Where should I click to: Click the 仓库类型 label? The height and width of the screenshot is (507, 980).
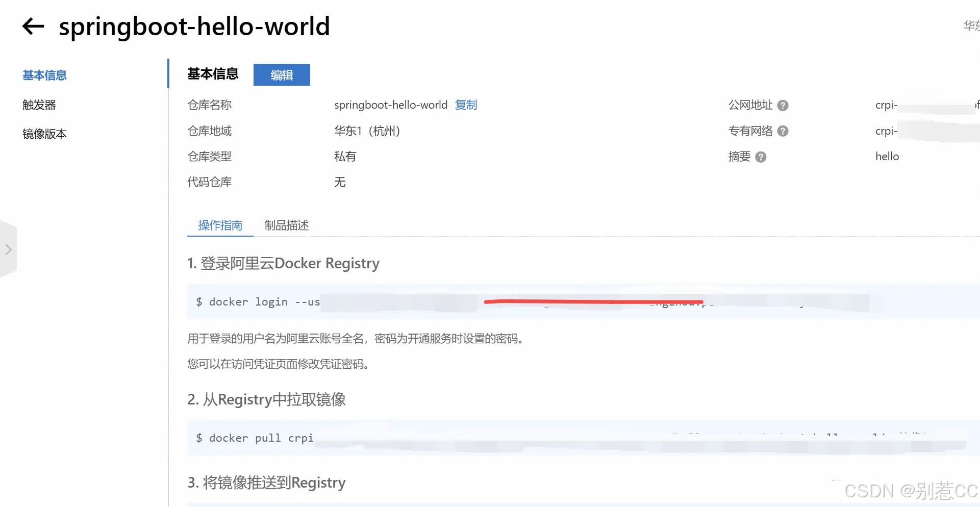209,157
